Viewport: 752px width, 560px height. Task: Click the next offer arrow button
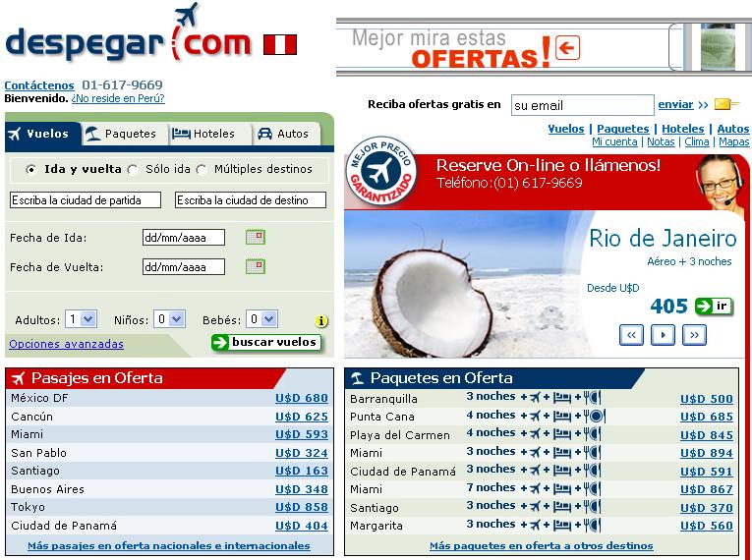(x=694, y=335)
